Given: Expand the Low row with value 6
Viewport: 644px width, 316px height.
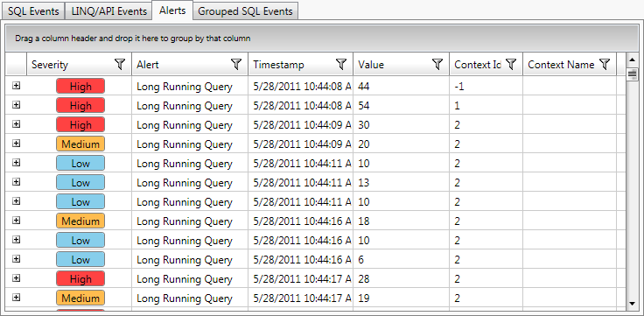Looking at the screenshot, I should click(16, 259).
